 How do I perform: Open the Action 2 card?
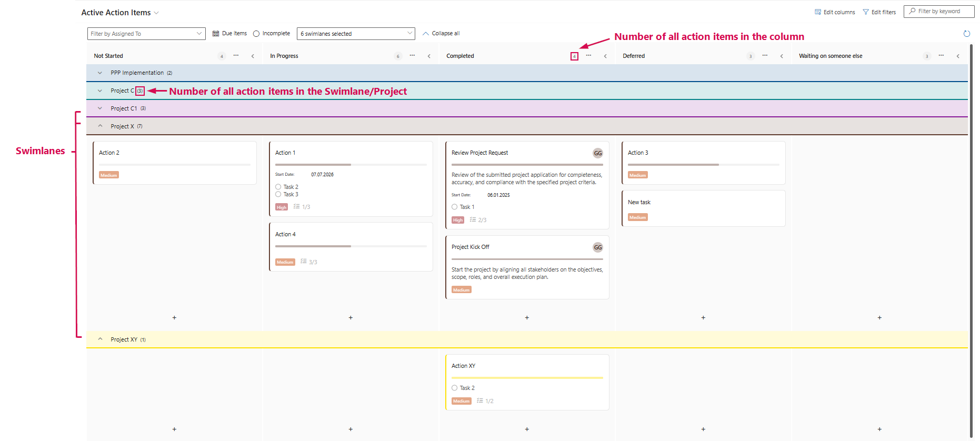(x=174, y=163)
